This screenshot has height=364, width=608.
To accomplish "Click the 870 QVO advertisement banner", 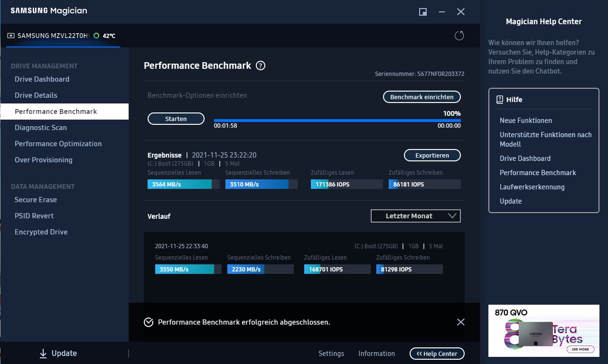I will pos(544,331).
